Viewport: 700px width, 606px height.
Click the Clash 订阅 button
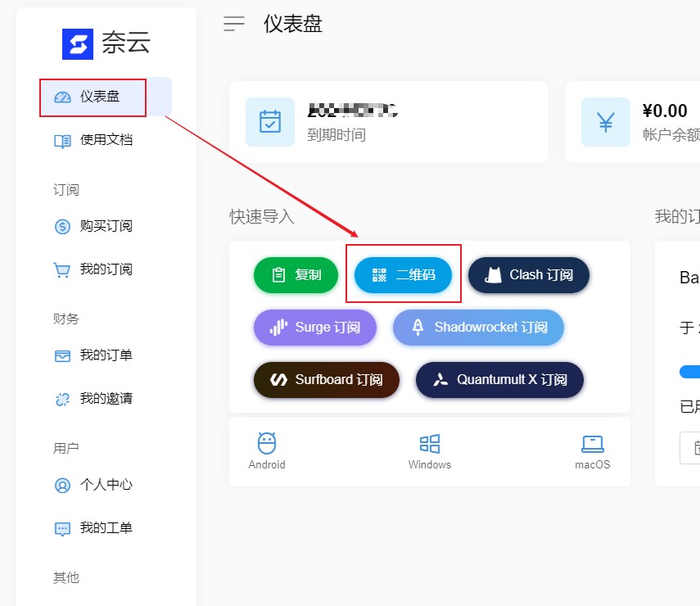pos(529,275)
